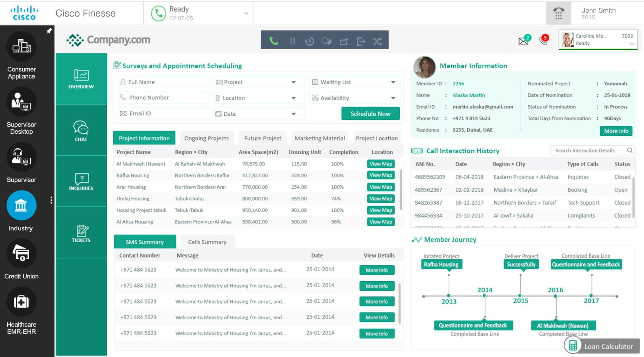The width and height of the screenshot is (644, 357).
Task: Open the Chat section in sidebar
Action: pyautogui.click(x=81, y=131)
